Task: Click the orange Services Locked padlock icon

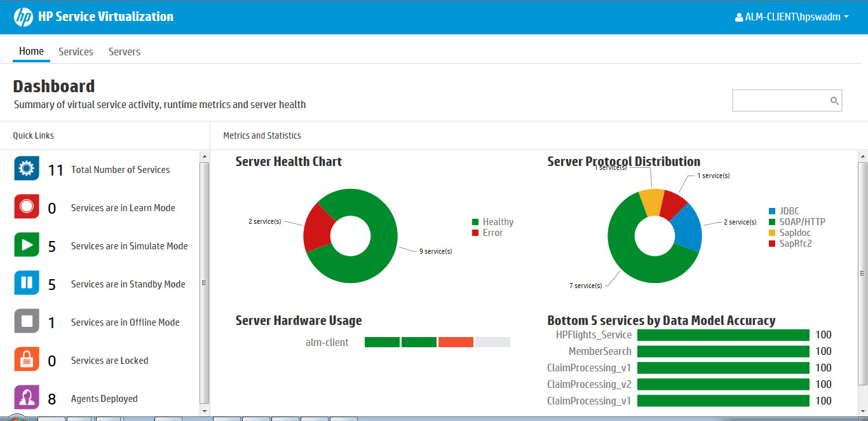Action: coord(27,359)
